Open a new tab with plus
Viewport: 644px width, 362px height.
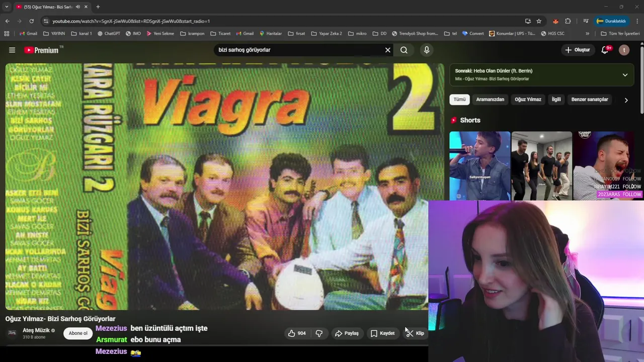98,7
